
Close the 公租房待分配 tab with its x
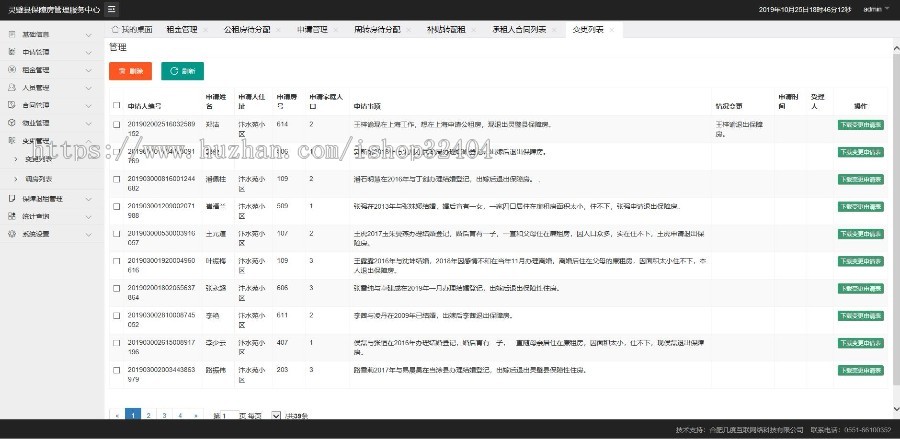[278, 30]
